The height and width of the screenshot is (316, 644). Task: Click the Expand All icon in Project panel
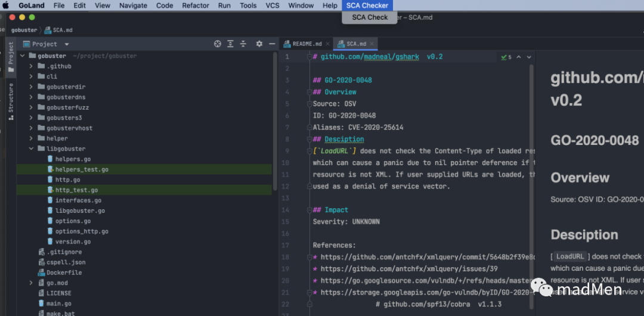[230, 44]
